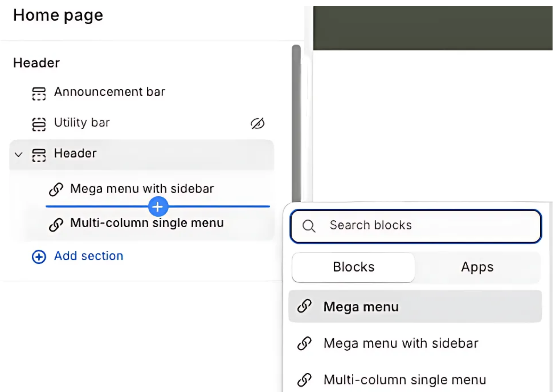Select the Header section row
The image size is (553, 392).
point(142,155)
